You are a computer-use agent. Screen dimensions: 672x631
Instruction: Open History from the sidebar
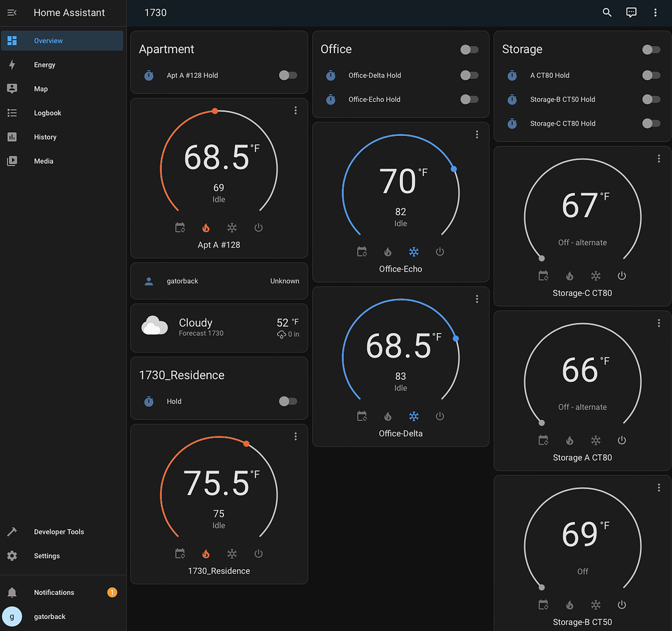coord(45,137)
